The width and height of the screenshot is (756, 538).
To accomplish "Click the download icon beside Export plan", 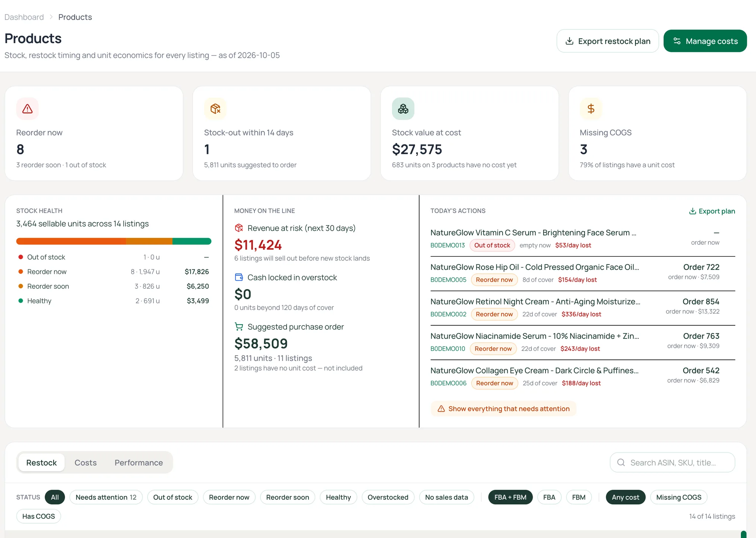I will click(692, 211).
